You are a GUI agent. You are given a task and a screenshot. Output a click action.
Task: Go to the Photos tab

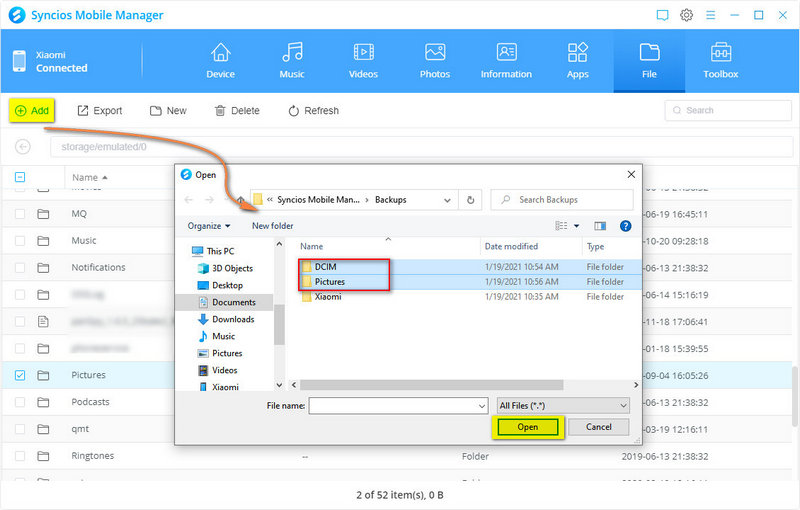[435, 61]
